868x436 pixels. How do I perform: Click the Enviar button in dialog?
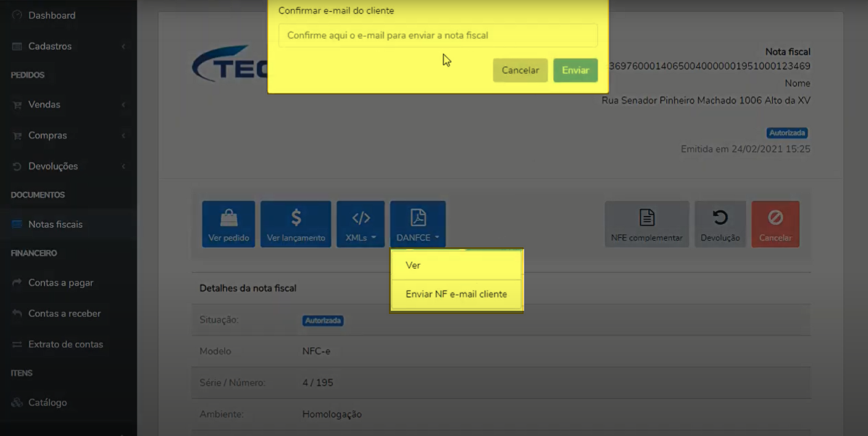coord(575,70)
